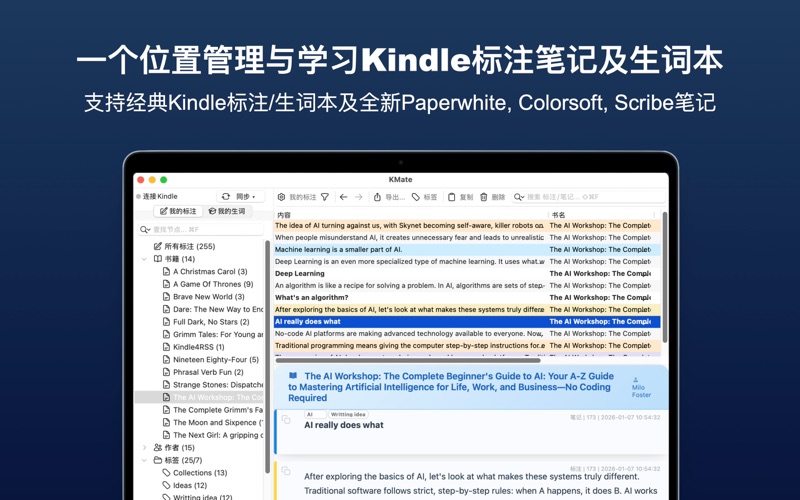Expand the 作者 (15) tree node
Viewport: 800px width, 500px height.
point(144,447)
